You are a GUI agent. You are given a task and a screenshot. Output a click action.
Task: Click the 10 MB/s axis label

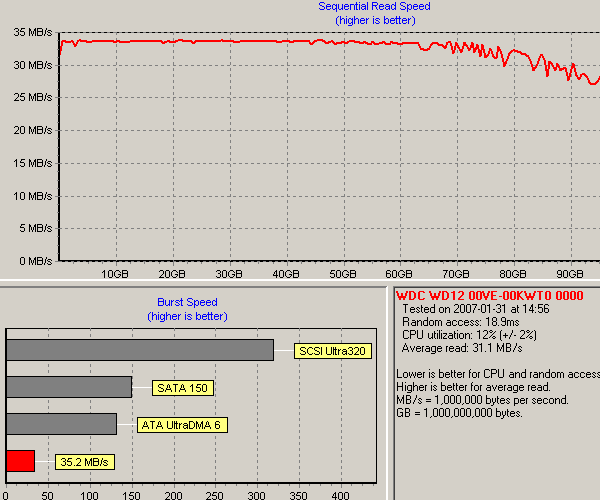tap(33, 196)
